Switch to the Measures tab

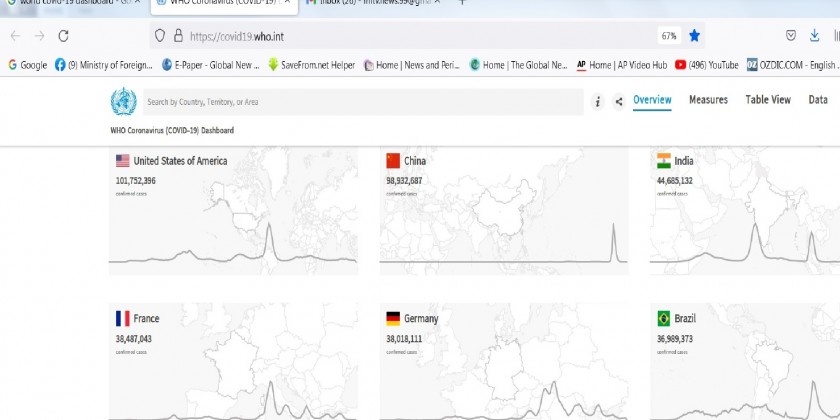[708, 100]
